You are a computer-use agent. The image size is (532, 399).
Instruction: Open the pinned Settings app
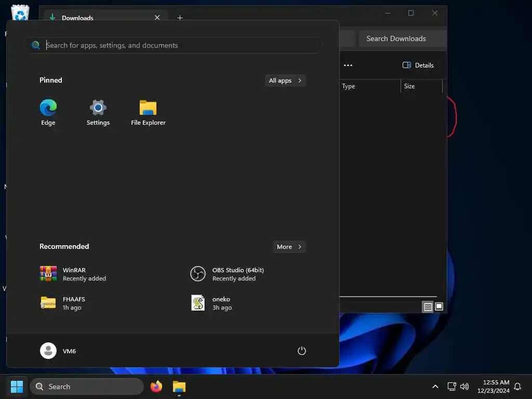point(98,113)
